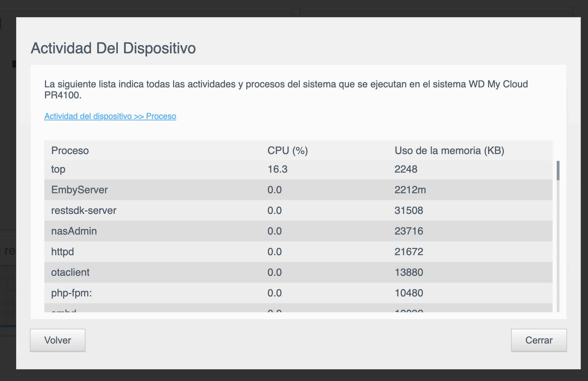Select the otaclient process name
Viewport: 588px width, 381px height.
coord(70,272)
